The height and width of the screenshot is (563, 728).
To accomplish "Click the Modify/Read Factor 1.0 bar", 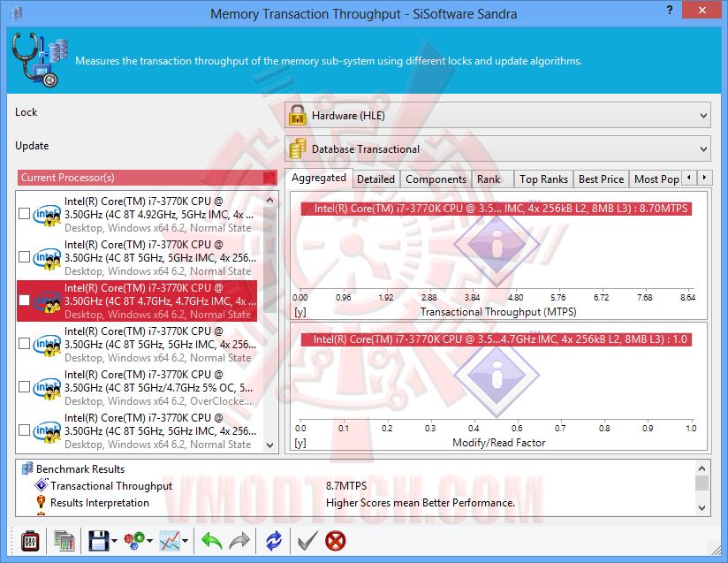I will (497, 339).
